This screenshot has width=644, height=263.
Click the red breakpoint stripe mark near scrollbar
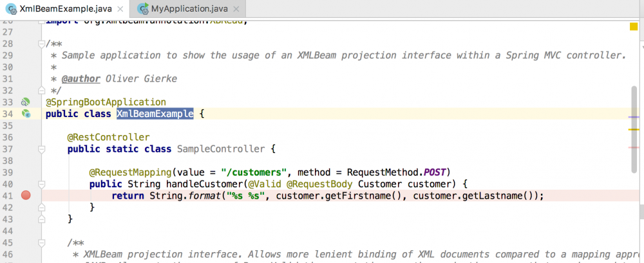click(x=633, y=147)
